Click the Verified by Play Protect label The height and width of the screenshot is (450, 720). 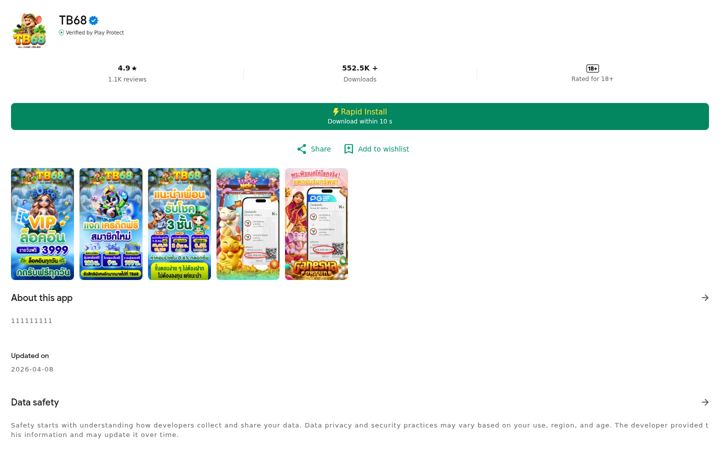point(95,33)
